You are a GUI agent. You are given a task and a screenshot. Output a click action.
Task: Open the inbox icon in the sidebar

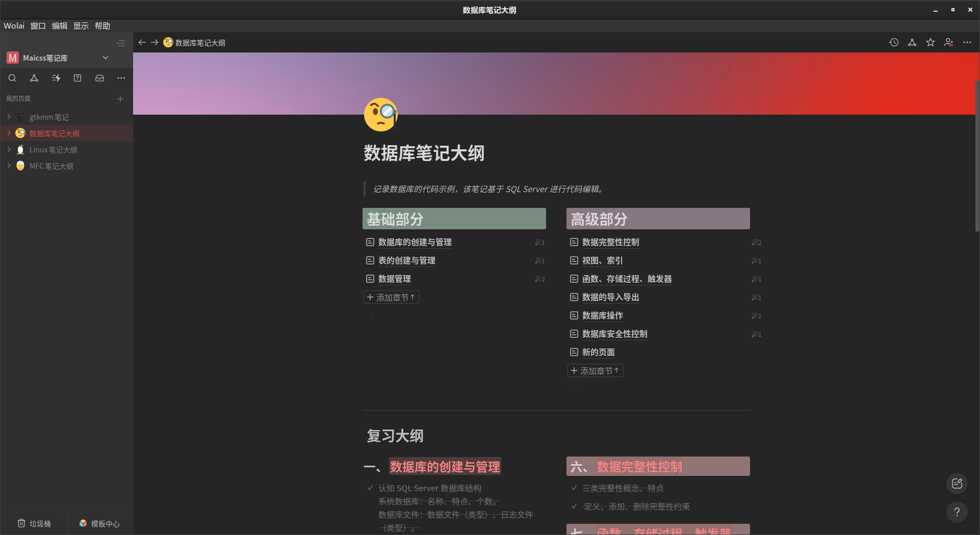99,78
